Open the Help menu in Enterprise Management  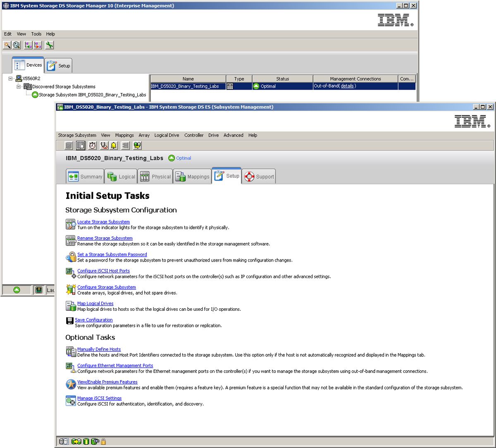pyautogui.click(x=50, y=34)
